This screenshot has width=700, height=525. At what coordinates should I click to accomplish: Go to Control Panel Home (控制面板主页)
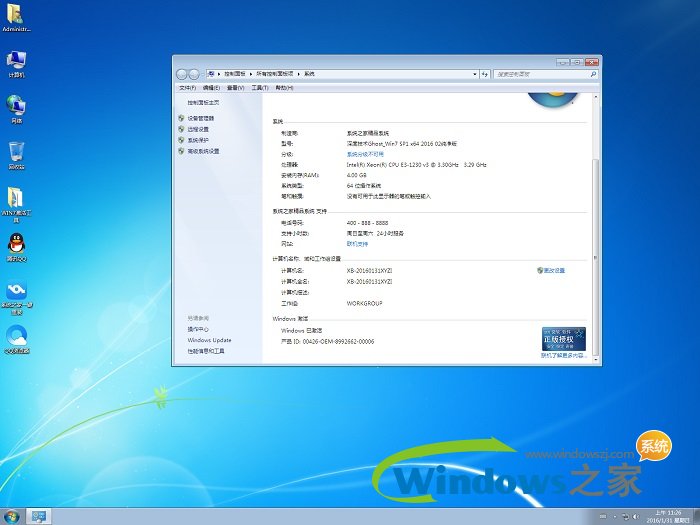pos(203,103)
